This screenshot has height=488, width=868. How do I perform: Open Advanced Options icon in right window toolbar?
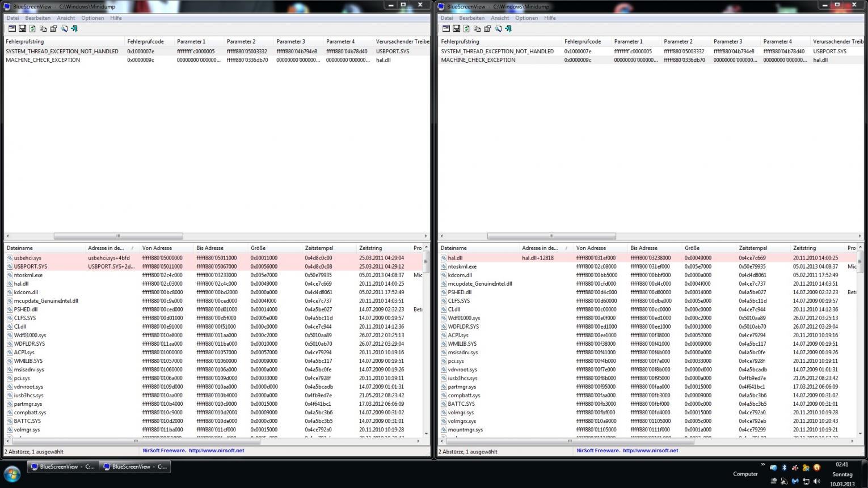pos(446,28)
